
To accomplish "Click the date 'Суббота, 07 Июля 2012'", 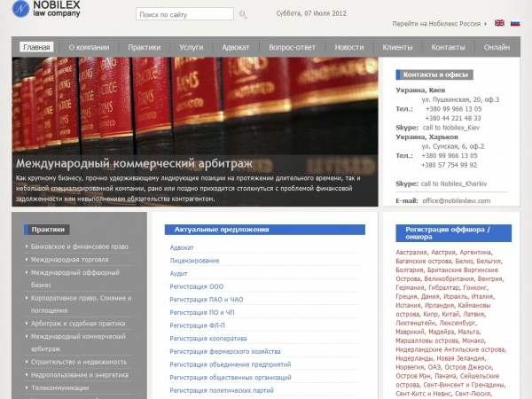I will [311, 13].
